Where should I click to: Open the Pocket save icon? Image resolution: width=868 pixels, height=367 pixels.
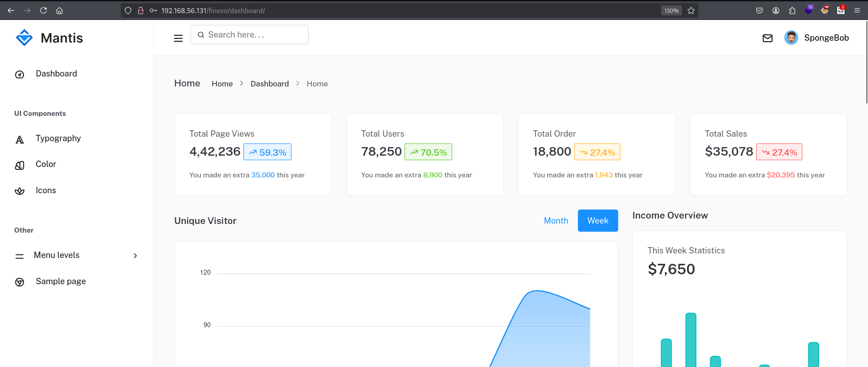759,10
